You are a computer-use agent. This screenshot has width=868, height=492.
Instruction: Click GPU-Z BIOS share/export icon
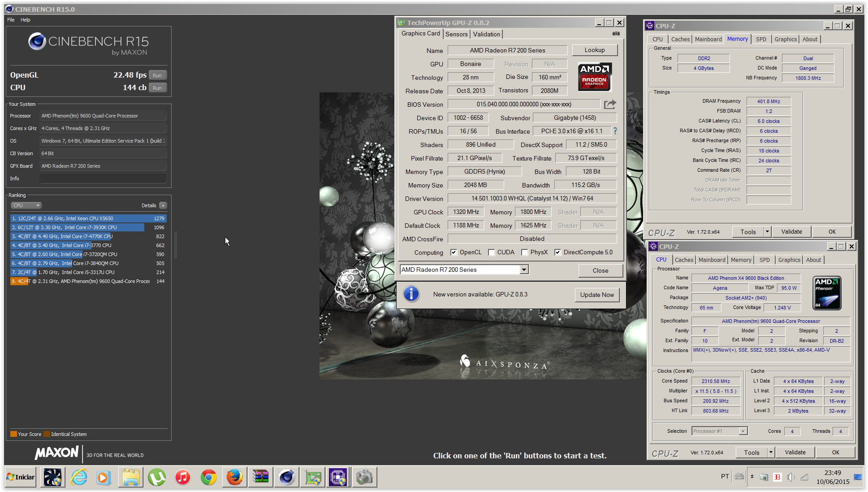click(610, 104)
